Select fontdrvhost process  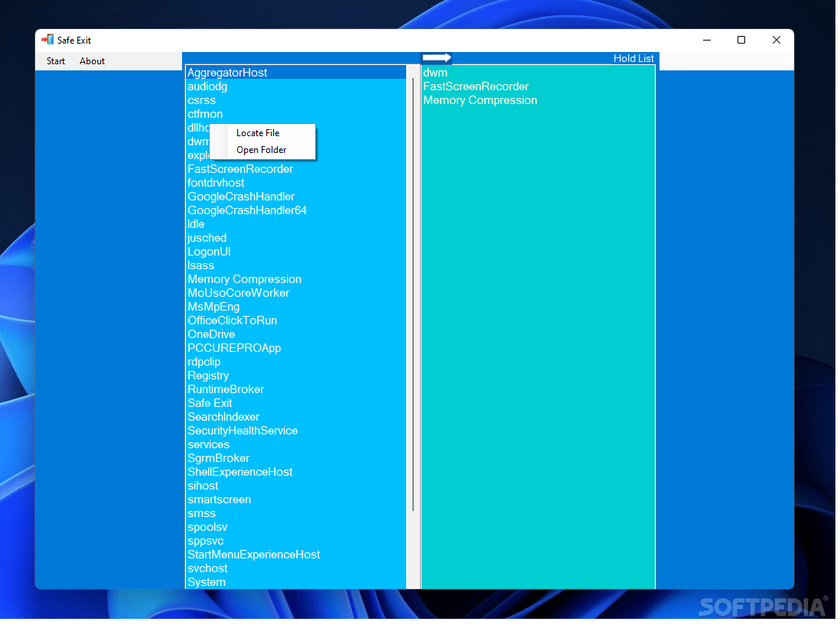[x=297, y=184]
